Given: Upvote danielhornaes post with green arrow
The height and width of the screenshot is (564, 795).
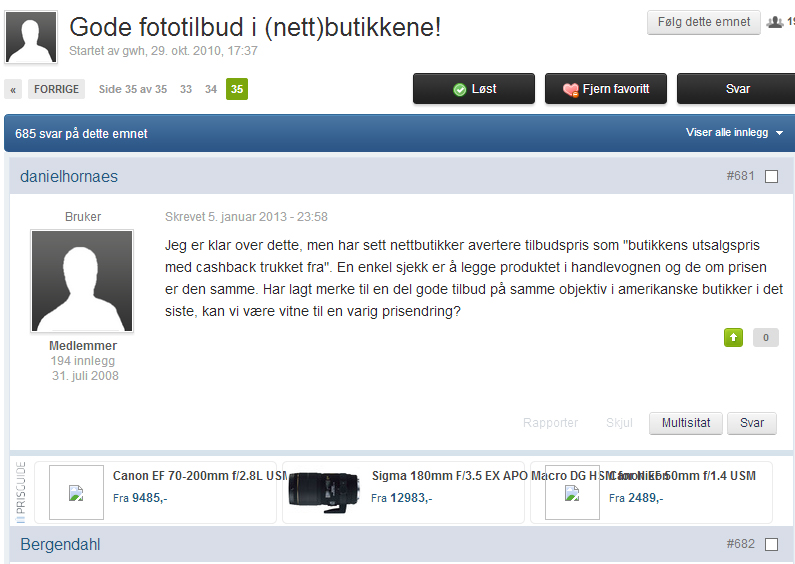Looking at the screenshot, I should pos(733,337).
